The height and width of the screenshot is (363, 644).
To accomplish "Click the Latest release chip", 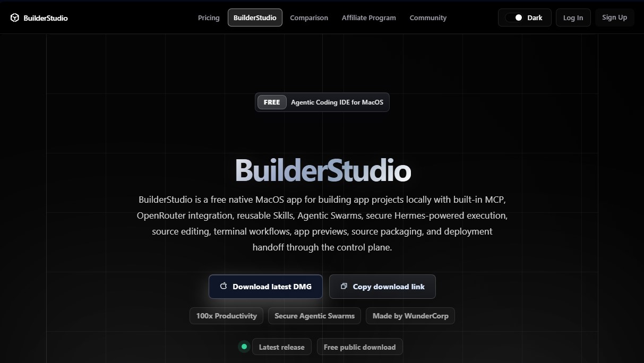I will pyautogui.click(x=281, y=347).
